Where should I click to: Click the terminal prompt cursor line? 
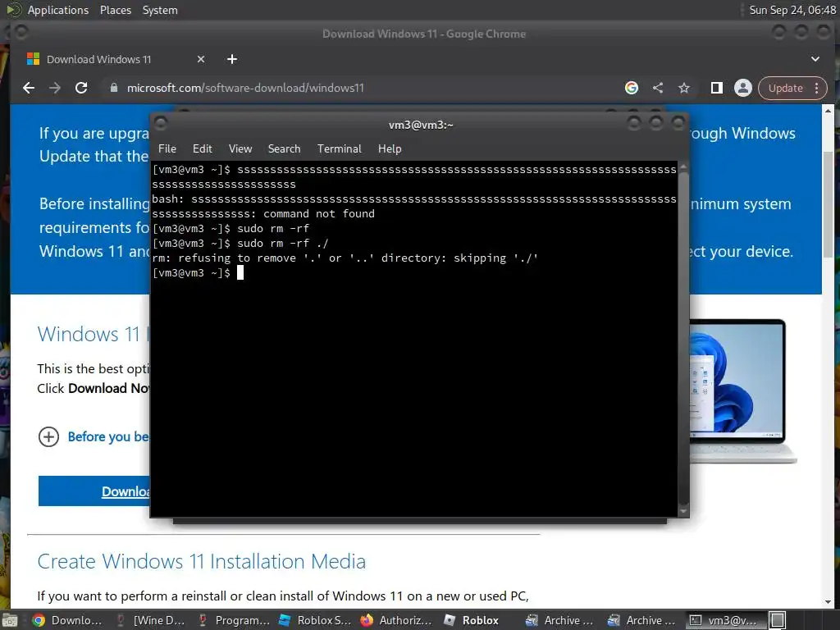pos(198,272)
